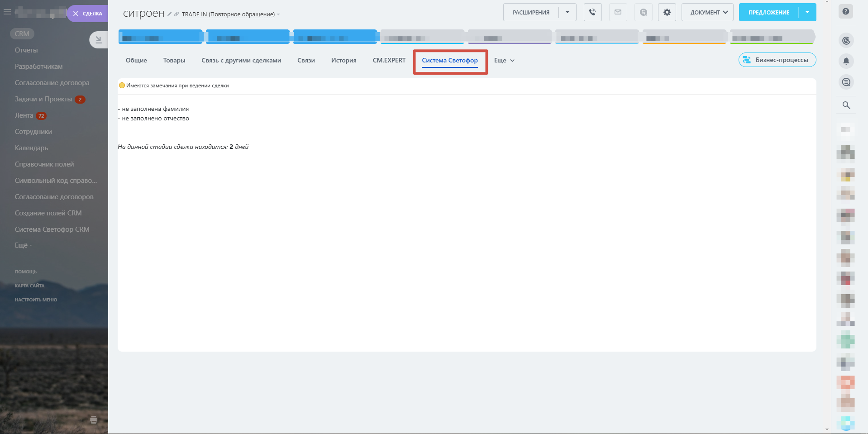Toggle the hamburger main menu
868x434 pixels.
point(7,12)
